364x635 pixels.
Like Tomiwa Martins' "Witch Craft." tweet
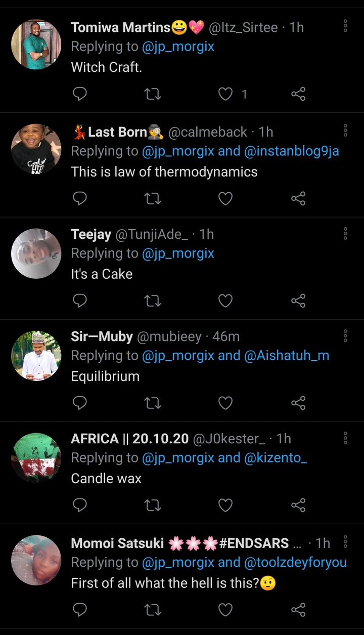click(x=225, y=94)
